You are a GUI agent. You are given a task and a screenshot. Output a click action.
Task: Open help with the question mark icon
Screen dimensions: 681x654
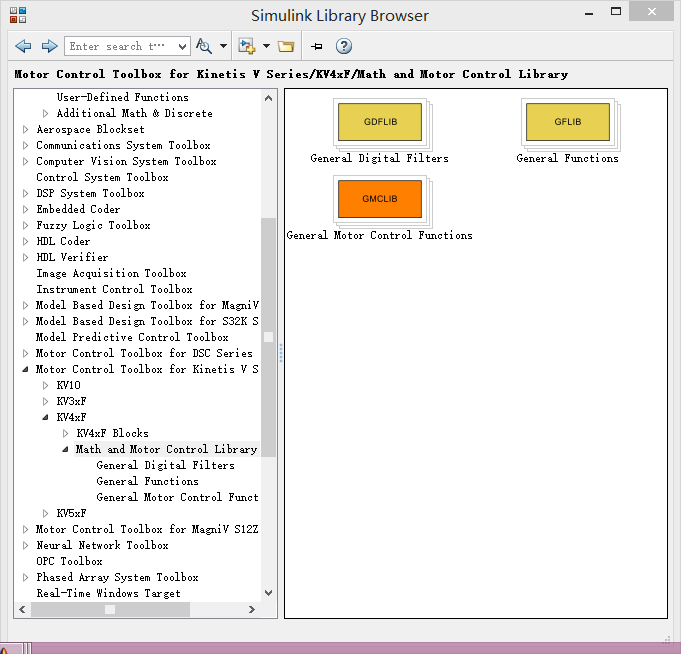pyautogui.click(x=344, y=46)
